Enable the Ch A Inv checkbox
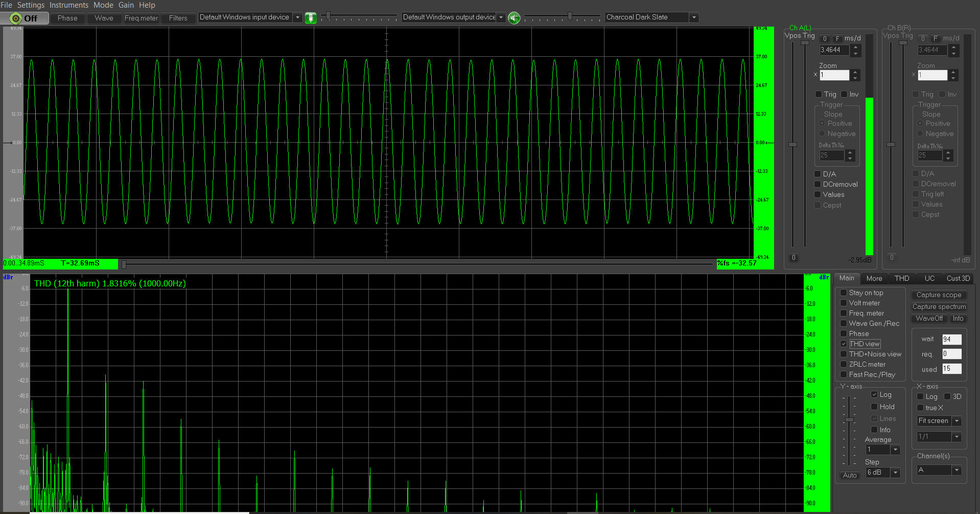Image resolution: width=980 pixels, height=514 pixels. tap(844, 94)
